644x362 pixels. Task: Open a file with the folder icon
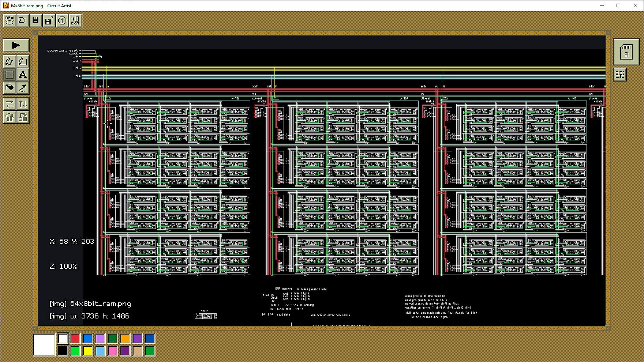23,20
